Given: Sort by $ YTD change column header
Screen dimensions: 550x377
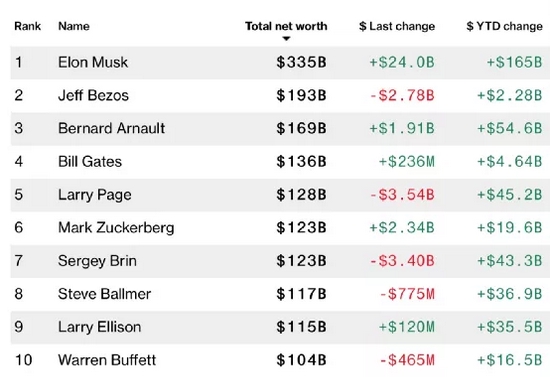Looking at the screenshot, I should click(505, 26).
